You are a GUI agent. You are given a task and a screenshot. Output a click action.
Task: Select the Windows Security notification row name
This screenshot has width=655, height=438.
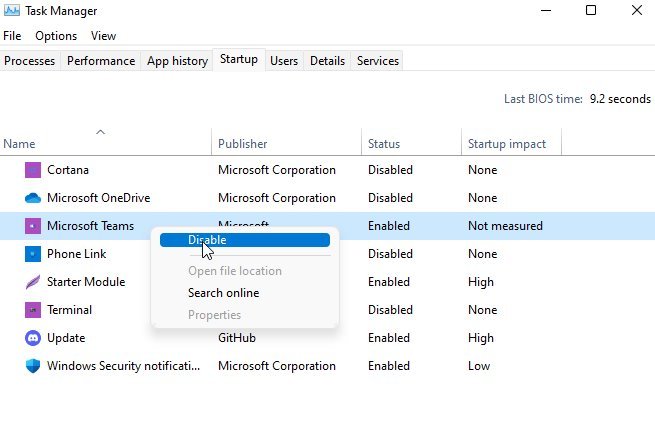pyautogui.click(x=124, y=366)
